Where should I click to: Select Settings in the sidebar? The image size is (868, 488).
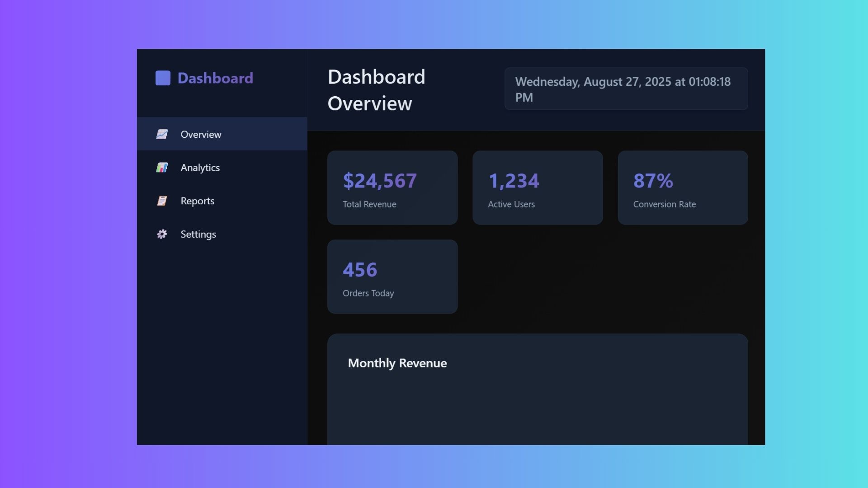click(198, 234)
